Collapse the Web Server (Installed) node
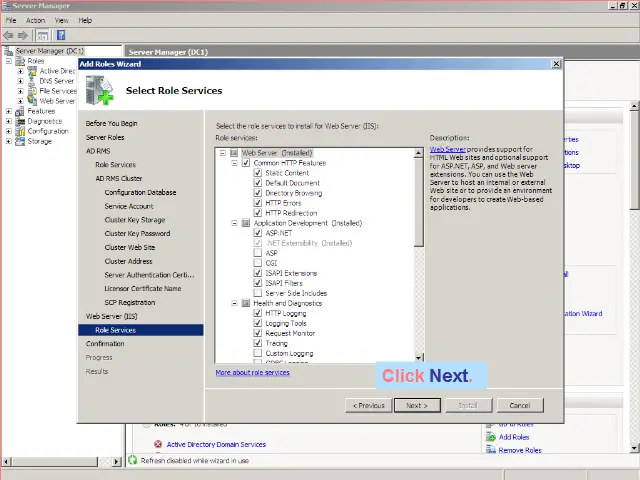 point(223,153)
